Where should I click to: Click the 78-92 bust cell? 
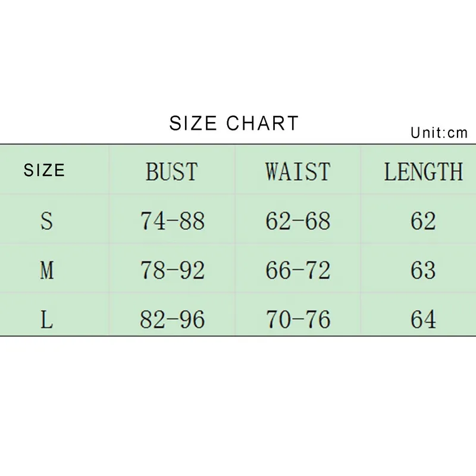(172, 270)
